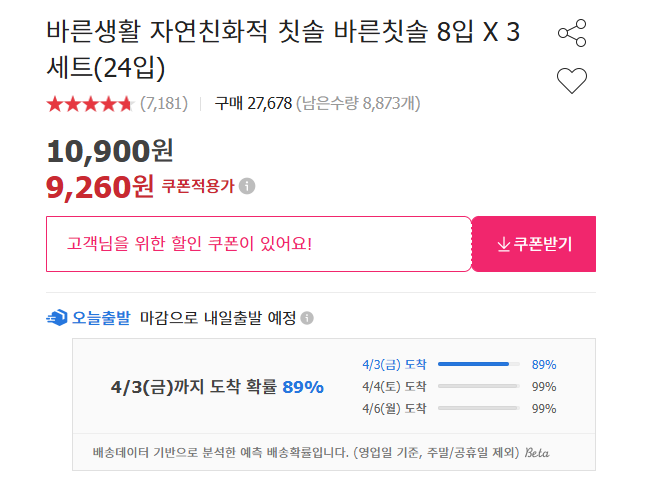The width and height of the screenshot is (671, 480).
Task: Click info icon next to 쿠폰적용가
Action: coord(247,185)
